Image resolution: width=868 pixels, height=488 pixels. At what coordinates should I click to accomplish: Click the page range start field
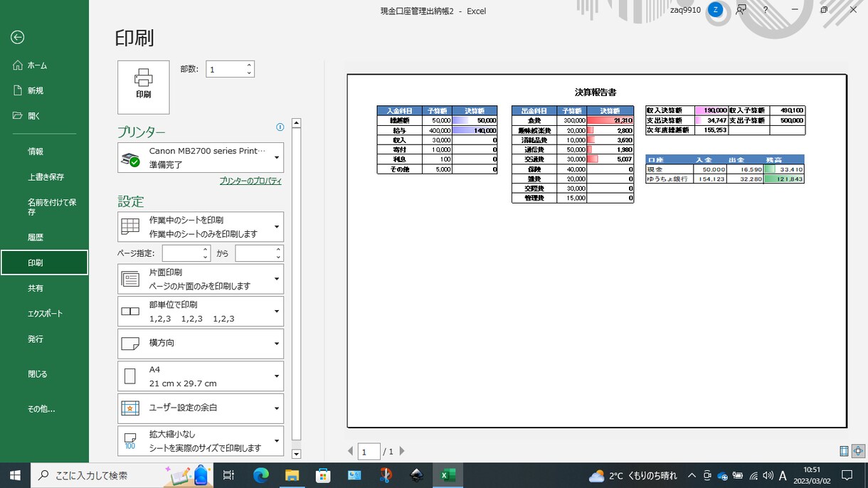[x=186, y=253]
